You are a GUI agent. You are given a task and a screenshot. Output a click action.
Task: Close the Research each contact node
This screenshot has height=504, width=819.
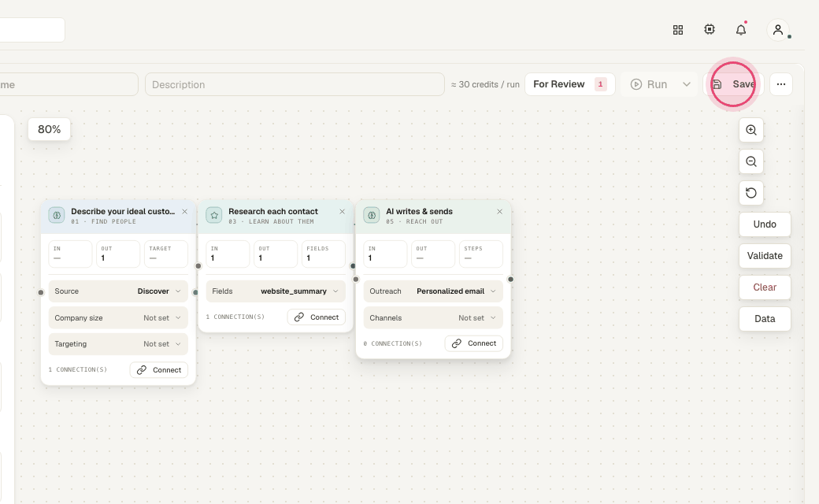coord(342,212)
